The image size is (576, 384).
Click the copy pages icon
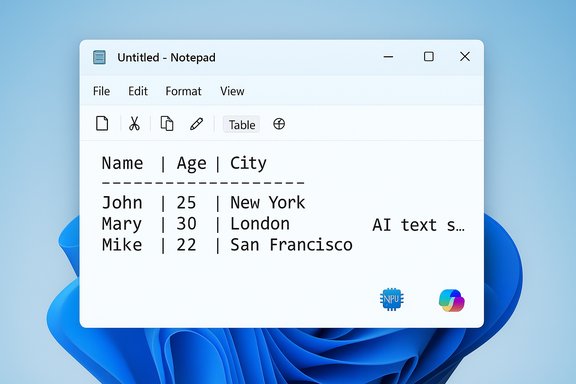[x=167, y=123]
